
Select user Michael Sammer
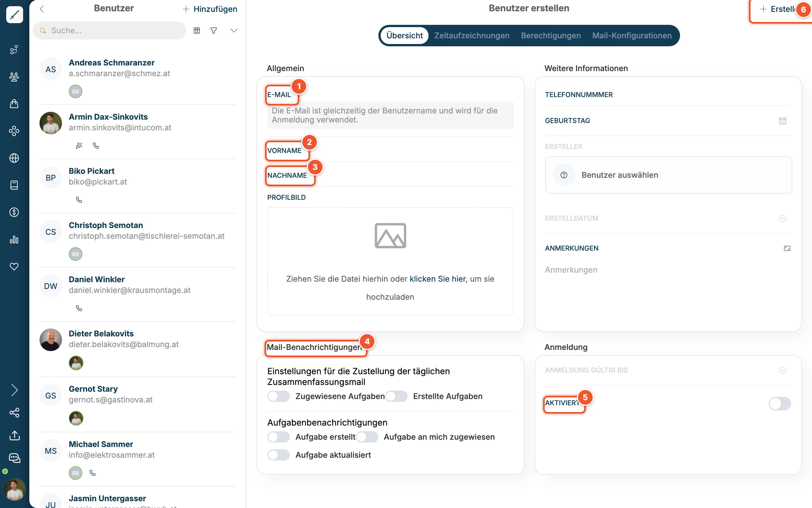138,460
